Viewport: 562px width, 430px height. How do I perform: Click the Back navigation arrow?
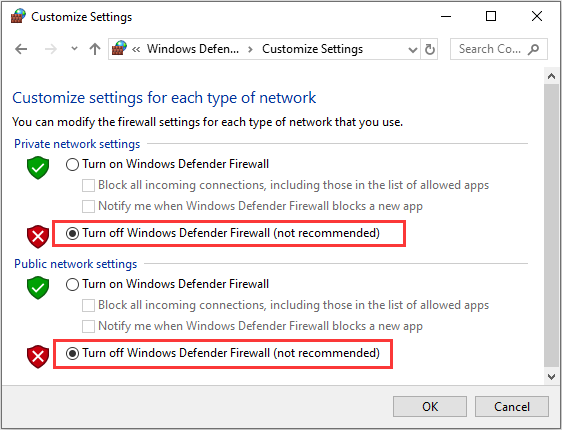coord(21,49)
